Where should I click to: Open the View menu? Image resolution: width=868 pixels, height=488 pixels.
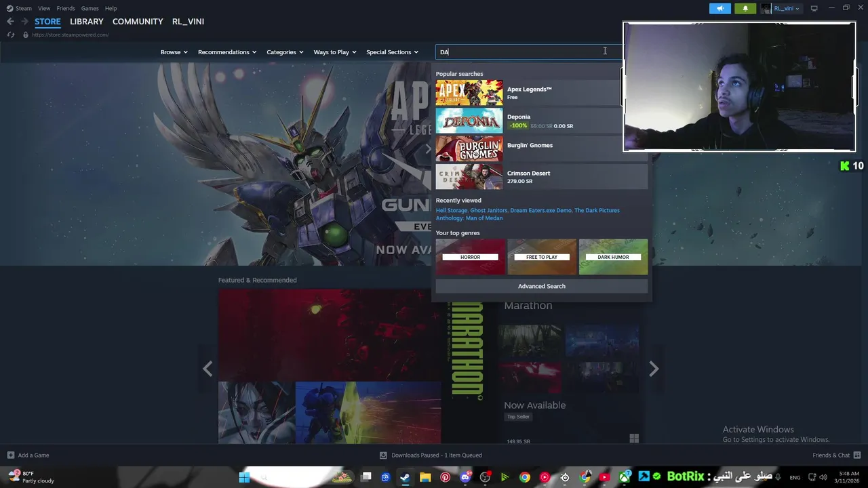pos(44,8)
